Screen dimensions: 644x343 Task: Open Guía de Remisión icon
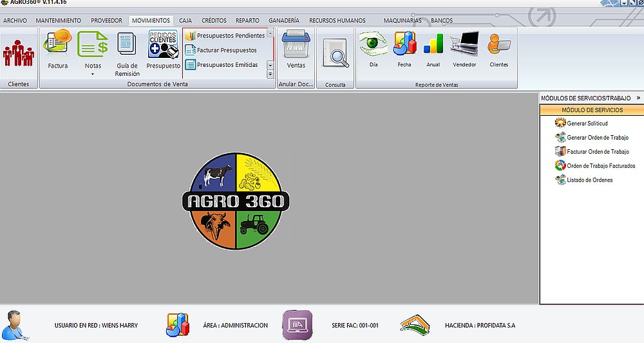(x=127, y=44)
